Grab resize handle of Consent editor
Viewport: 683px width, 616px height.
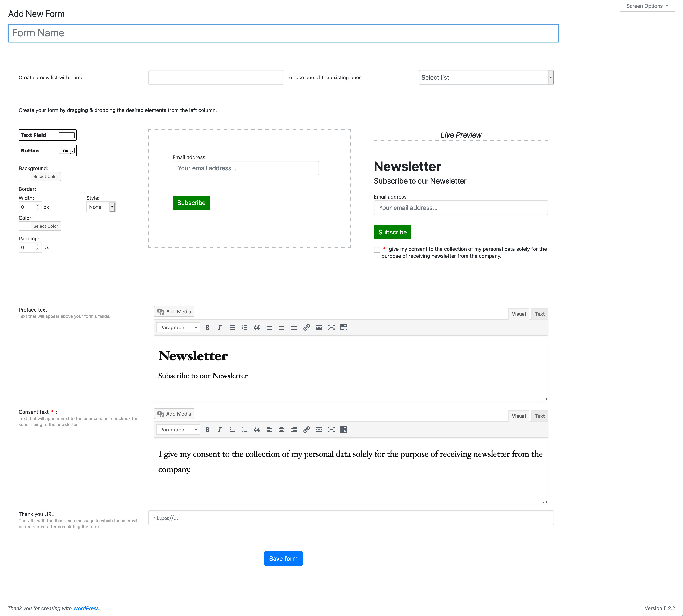(545, 501)
